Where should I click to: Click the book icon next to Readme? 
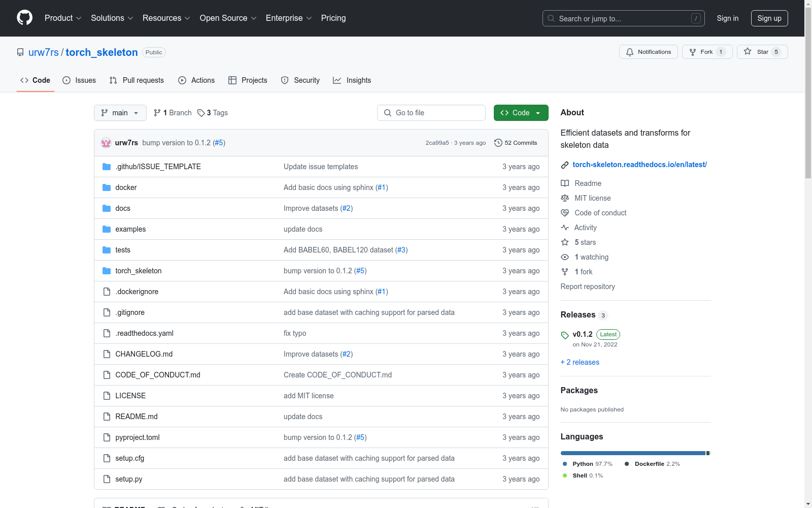565,183
